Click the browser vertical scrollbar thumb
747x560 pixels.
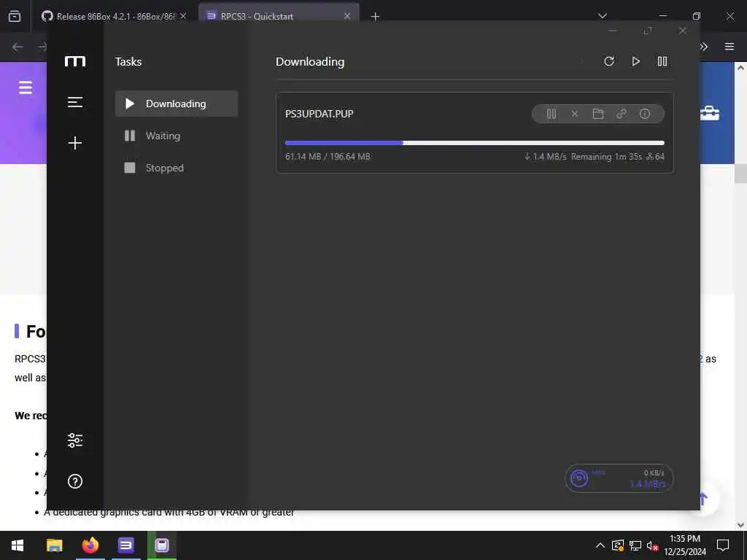tap(740, 174)
